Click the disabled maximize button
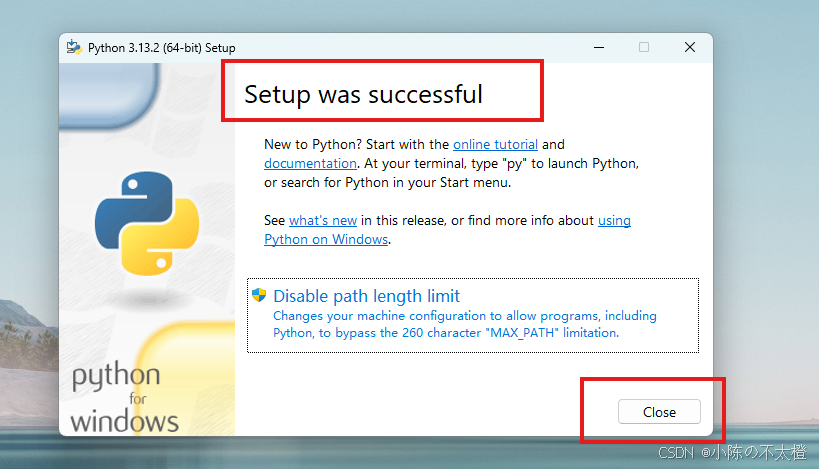The width and height of the screenshot is (819, 469). click(x=644, y=48)
